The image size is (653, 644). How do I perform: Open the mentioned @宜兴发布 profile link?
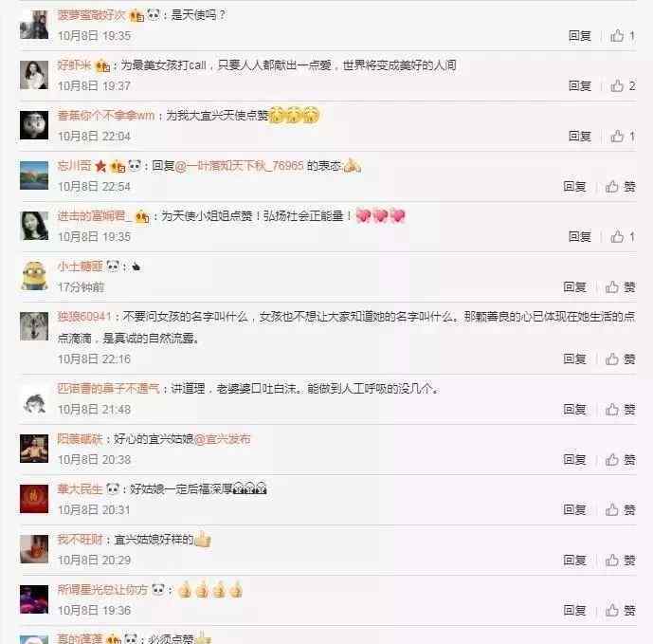point(223,439)
